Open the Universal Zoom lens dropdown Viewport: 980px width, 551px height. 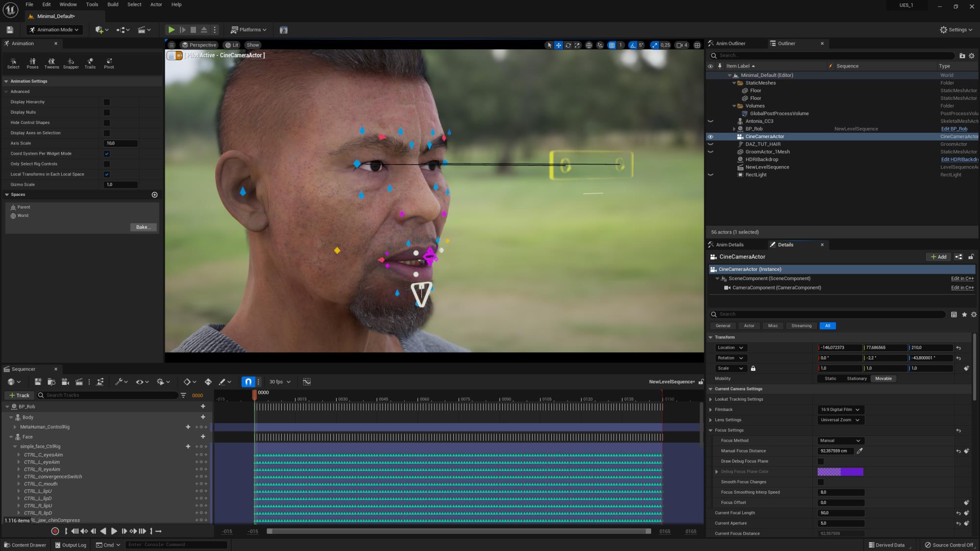pyautogui.click(x=840, y=420)
